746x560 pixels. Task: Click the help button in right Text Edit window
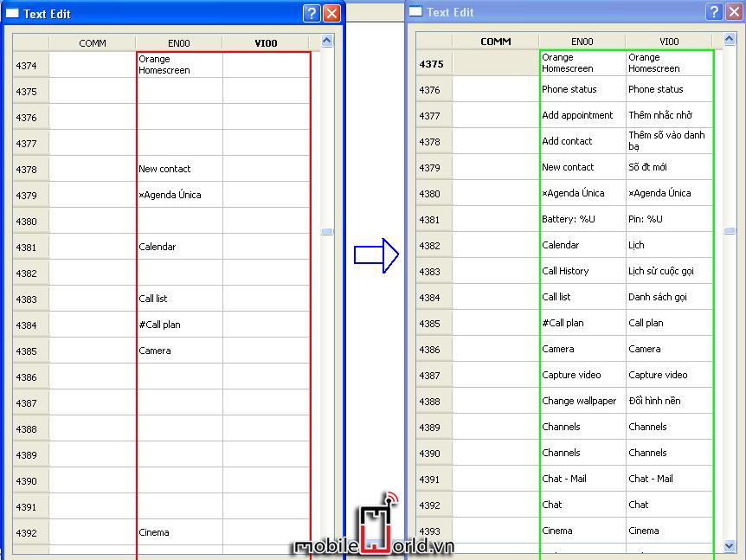(x=714, y=11)
